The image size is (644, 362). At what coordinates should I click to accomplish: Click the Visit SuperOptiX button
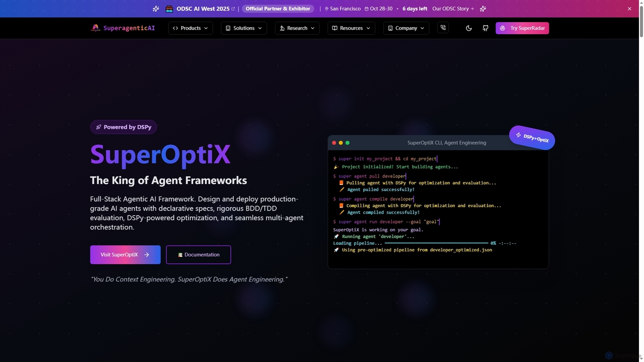click(125, 255)
